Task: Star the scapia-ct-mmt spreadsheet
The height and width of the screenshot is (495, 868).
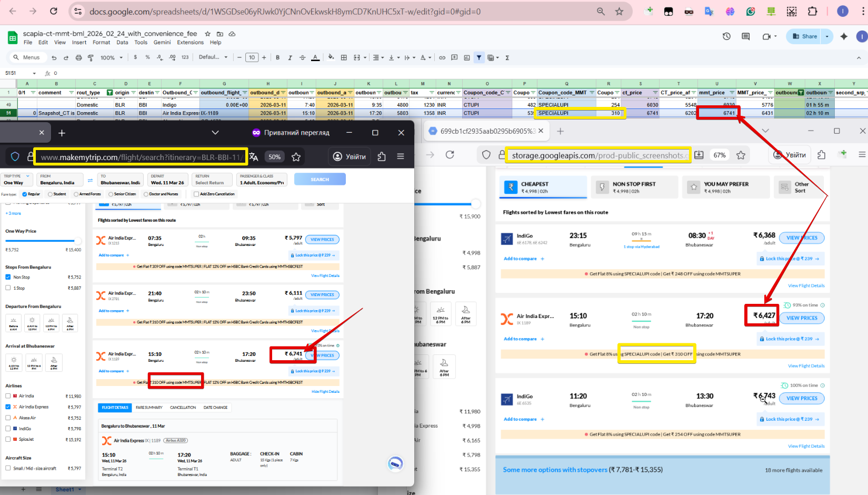Action: [207, 34]
